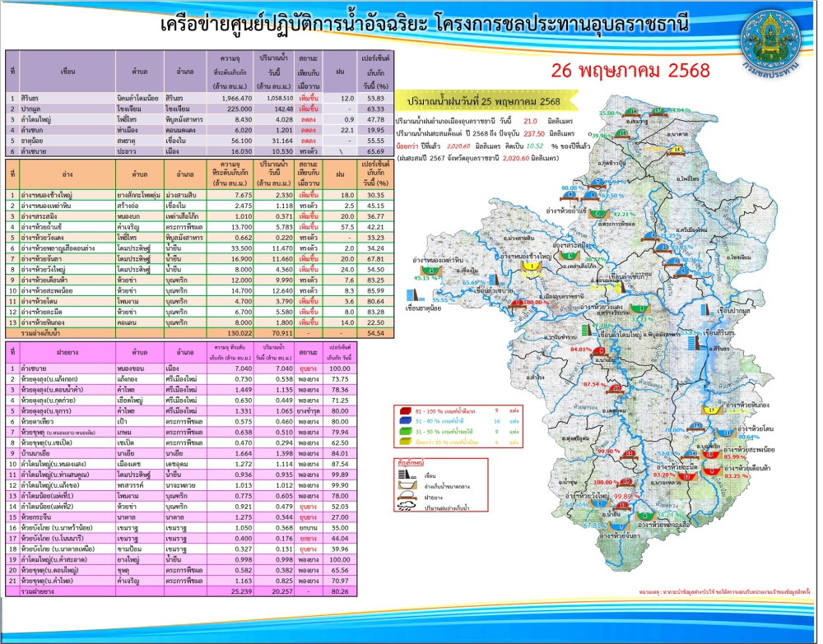The width and height of the screenshot is (823, 644).
Task: Click the red หมายเหตุ footnote at the bottom
Action: (724, 591)
